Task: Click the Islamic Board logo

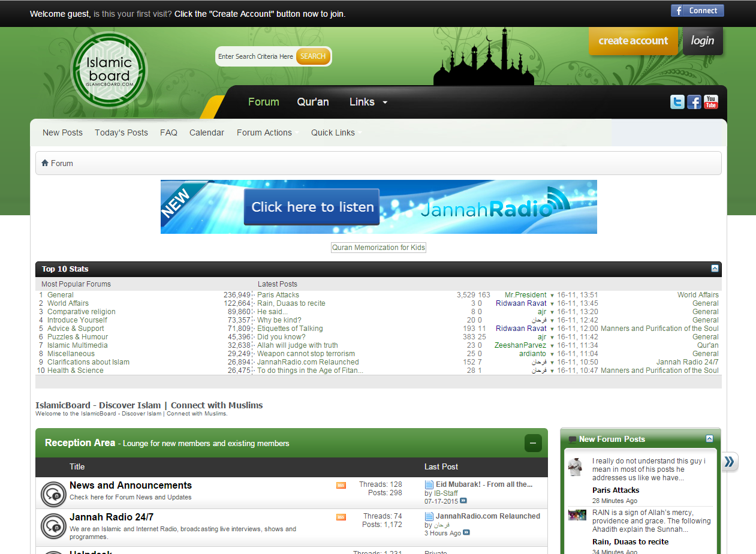Action: 109,71
